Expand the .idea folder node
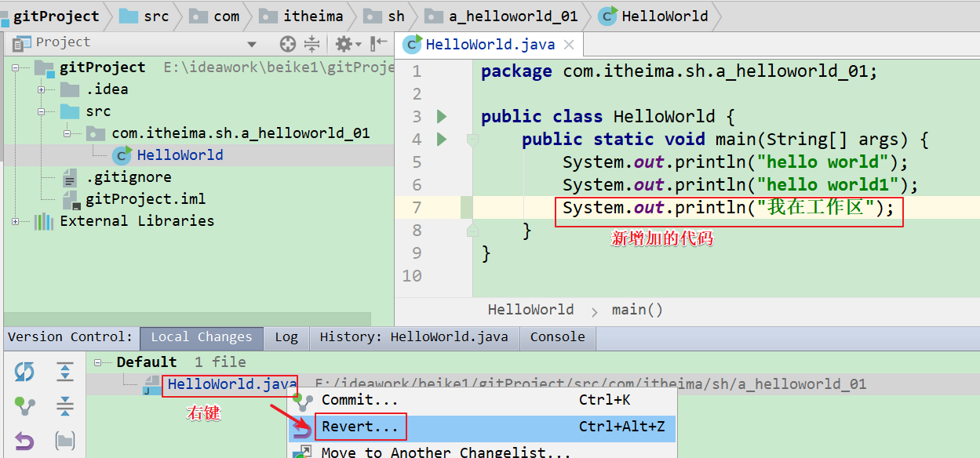The width and height of the screenshot is (980, 458). pos(41,89)
